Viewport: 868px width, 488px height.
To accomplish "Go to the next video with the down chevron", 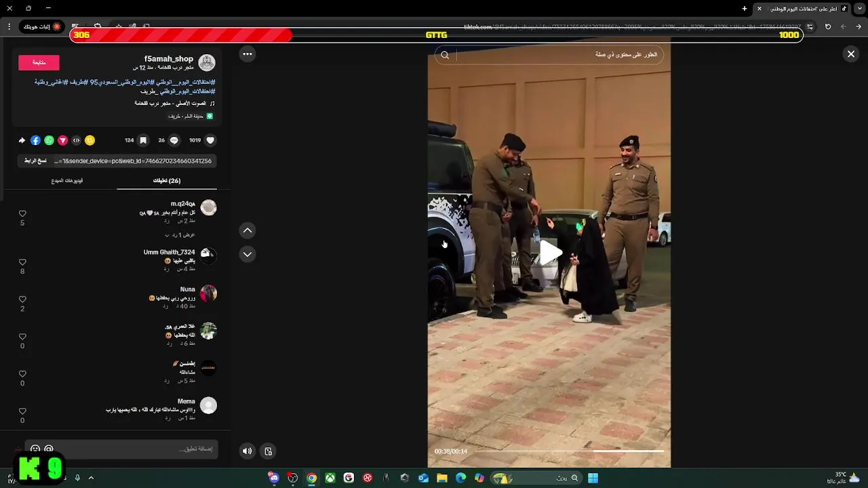I will point(248,254).
